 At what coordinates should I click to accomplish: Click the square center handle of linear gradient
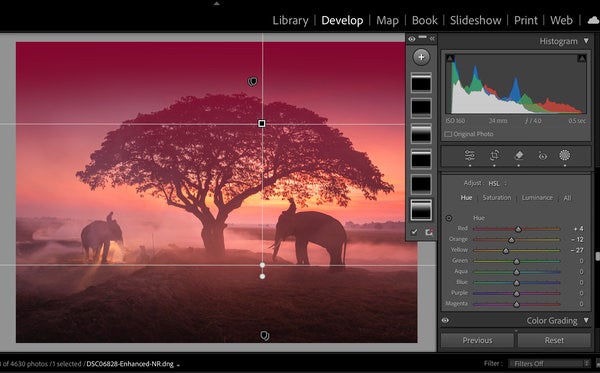(x=262, y=124)
